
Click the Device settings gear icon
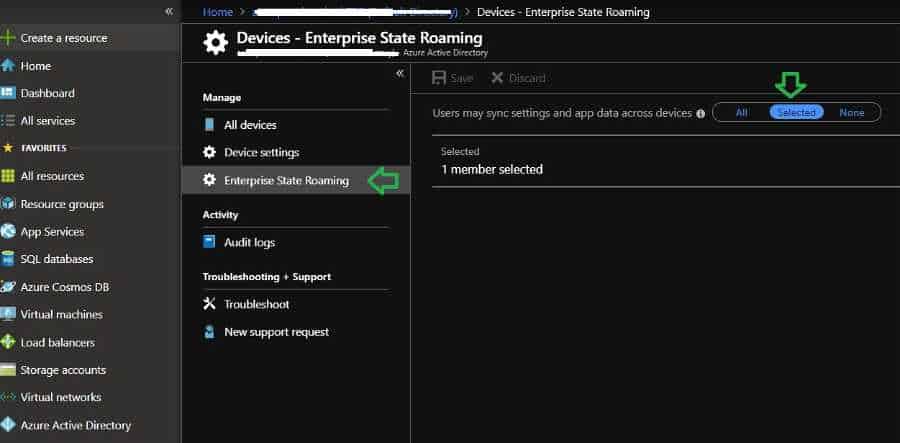click(210, 152)
